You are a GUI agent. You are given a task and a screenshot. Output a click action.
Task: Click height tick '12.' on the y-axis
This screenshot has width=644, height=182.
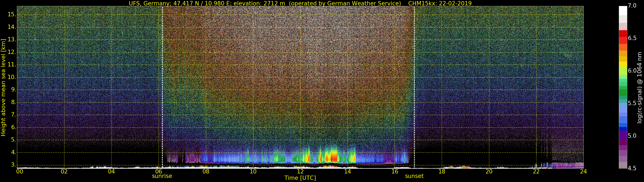[x=12, y=52]
